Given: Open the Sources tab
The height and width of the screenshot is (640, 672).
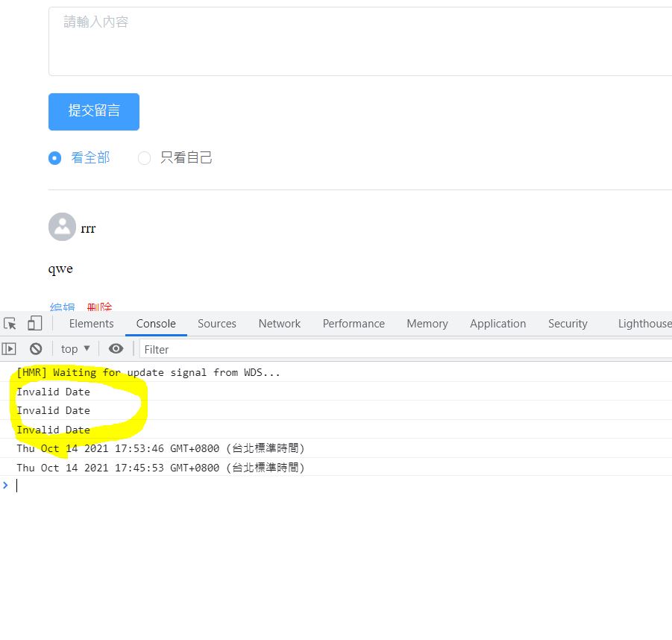Looking at the screenshot, I should coord(217,324).
